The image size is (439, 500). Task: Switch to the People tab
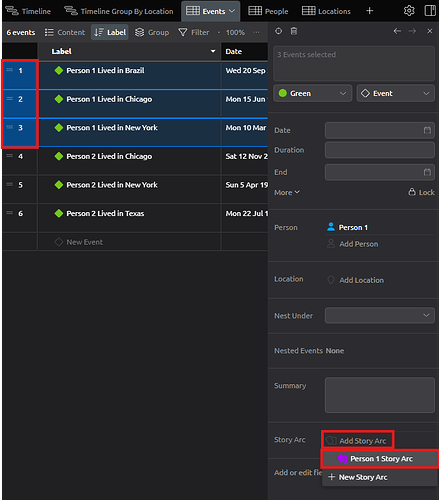(x=268, y=11)
